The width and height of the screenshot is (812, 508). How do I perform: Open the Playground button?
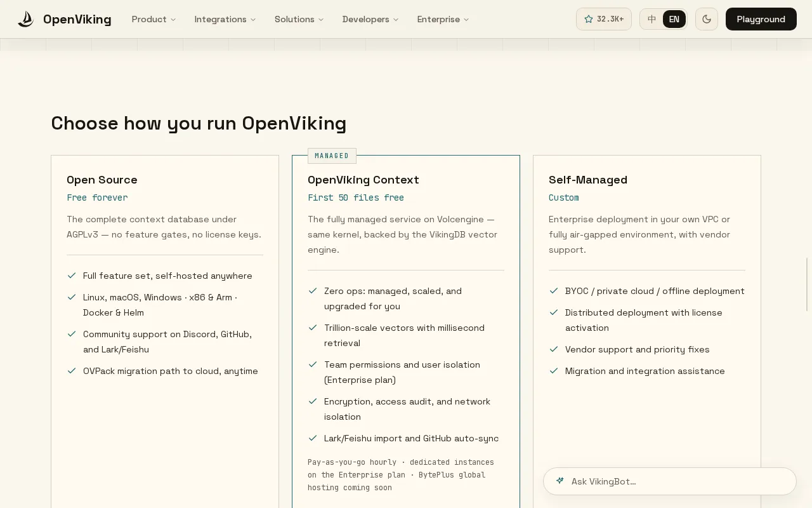click(x=761, y=19)
